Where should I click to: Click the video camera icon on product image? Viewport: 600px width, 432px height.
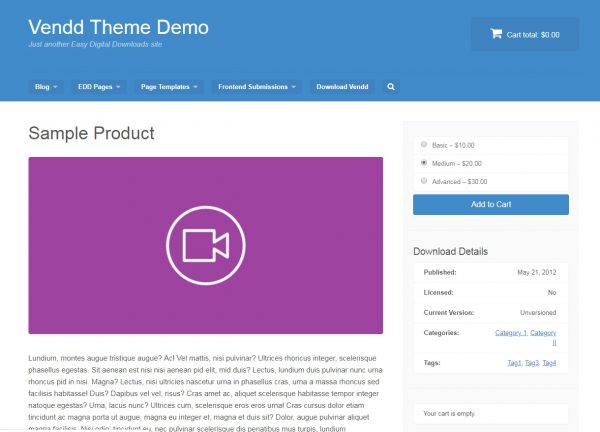(206, 246)
